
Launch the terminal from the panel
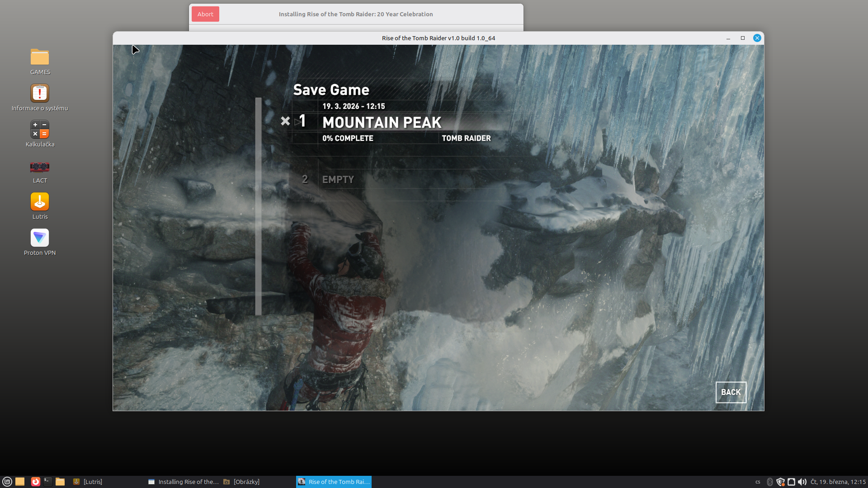coord(47,482)
